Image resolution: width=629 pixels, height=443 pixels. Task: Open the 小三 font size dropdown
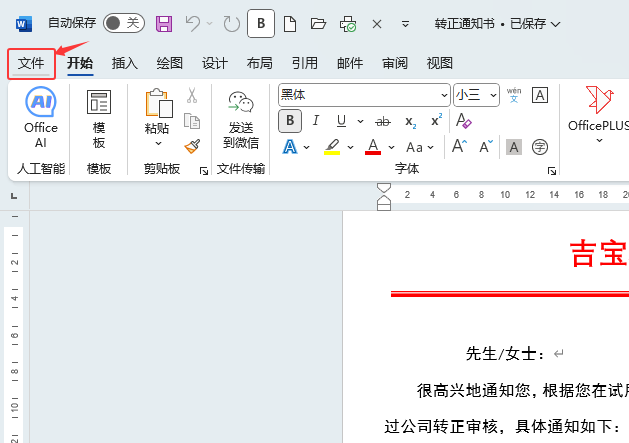click(x=493, y=96)
